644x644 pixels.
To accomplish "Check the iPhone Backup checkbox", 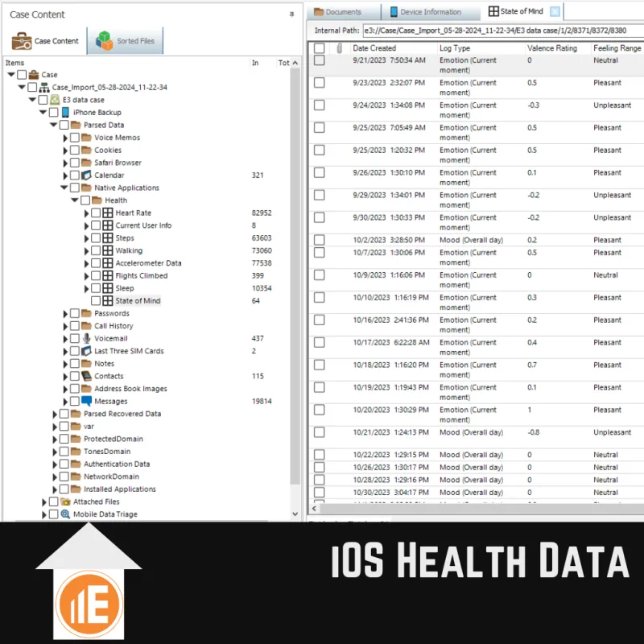I will tap(53, 112).
